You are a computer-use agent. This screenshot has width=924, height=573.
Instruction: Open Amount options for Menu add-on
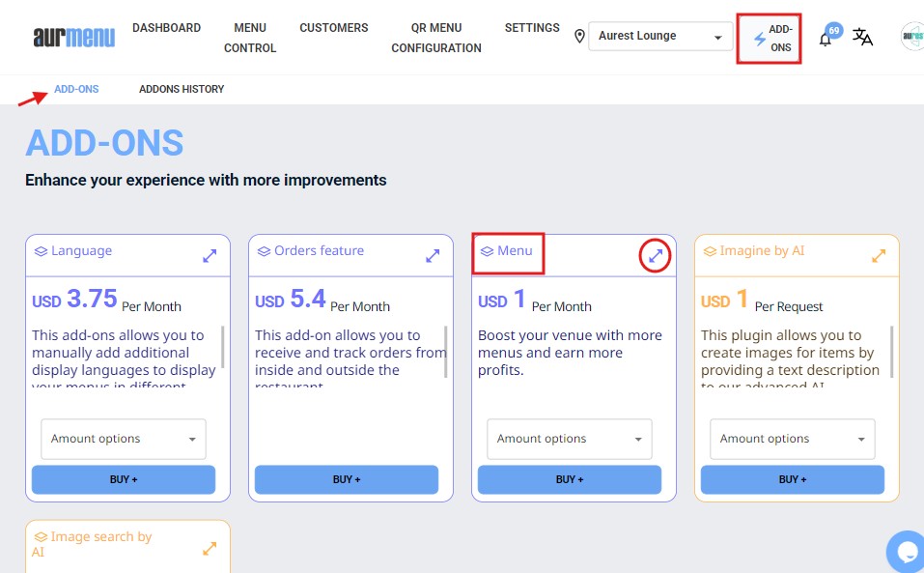(x=570, y=439)
